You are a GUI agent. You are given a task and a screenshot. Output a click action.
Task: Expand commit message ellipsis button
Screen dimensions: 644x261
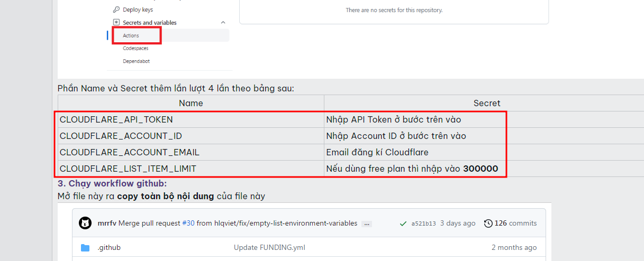coord(367,224)
